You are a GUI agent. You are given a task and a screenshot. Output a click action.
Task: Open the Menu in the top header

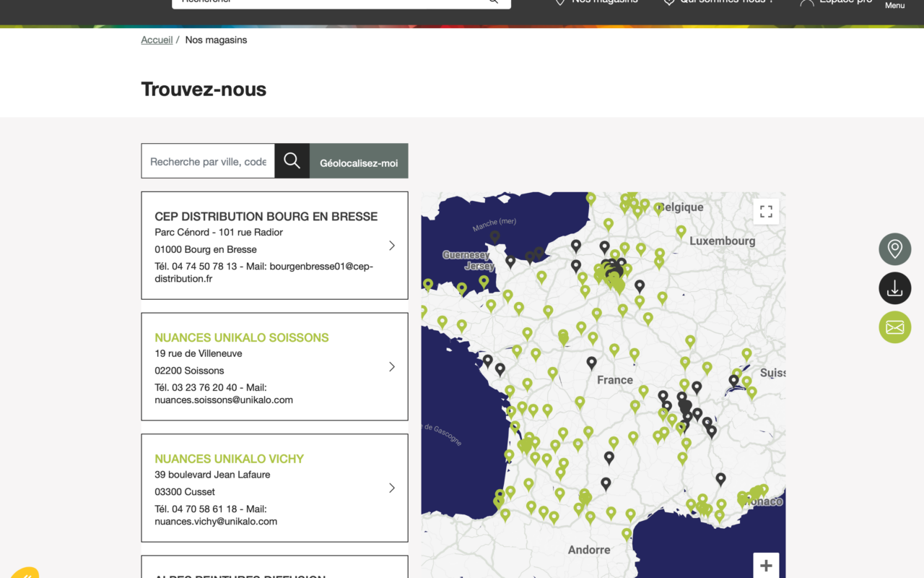tap(894, 5)
